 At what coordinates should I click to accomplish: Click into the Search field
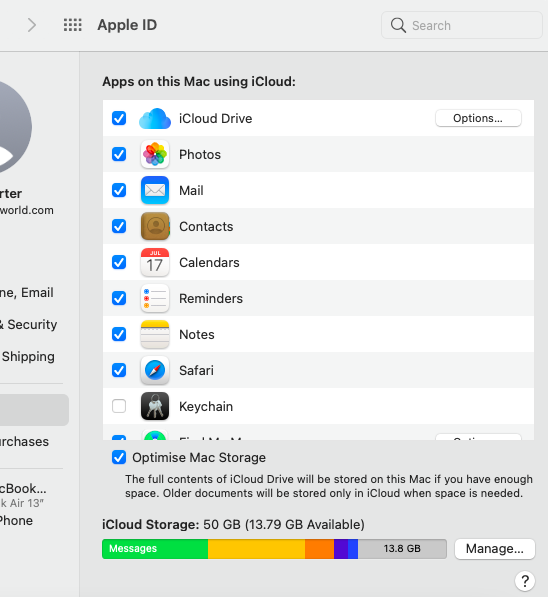pos(462,25)
